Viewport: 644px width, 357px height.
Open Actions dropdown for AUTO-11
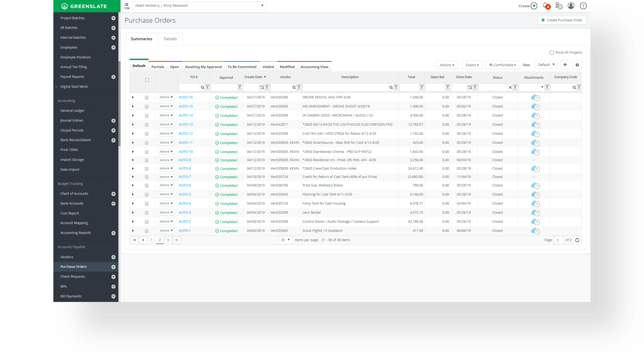point(166,143)
